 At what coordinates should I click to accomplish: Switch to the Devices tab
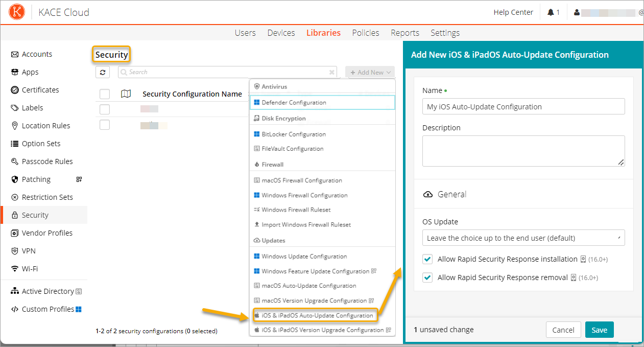(281, 33)
